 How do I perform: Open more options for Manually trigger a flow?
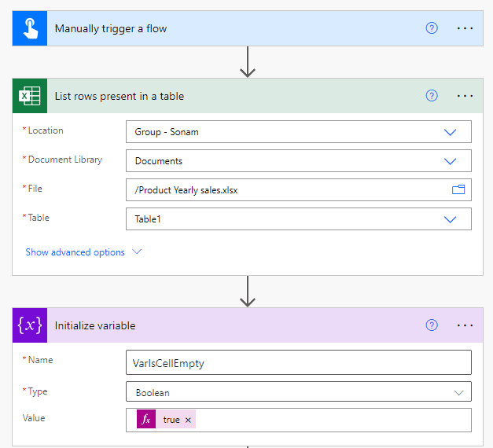(465, 28)
